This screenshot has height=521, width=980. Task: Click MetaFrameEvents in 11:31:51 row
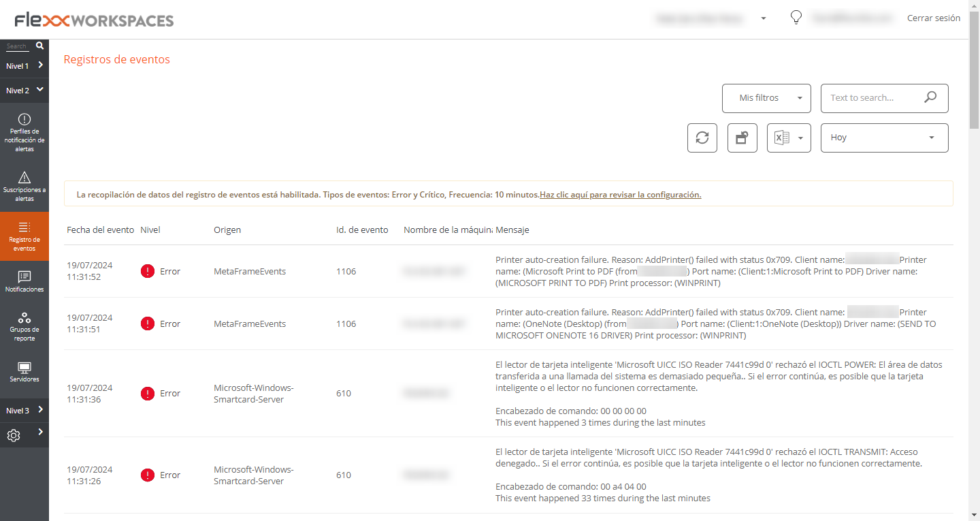click(250, 323)
